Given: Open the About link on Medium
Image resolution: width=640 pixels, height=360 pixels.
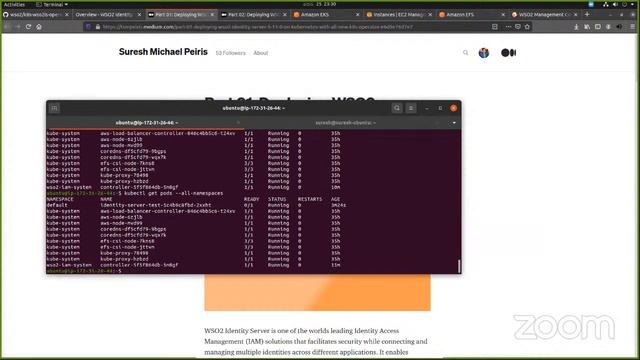Looking at the screenshot, I should (260, 53).
